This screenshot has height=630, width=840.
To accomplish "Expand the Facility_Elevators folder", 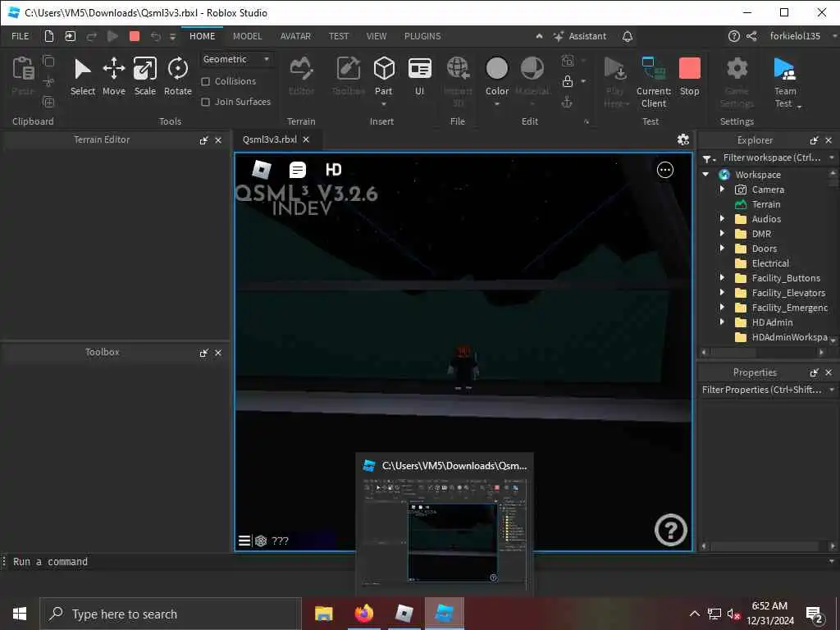I will tap(722, 293).
